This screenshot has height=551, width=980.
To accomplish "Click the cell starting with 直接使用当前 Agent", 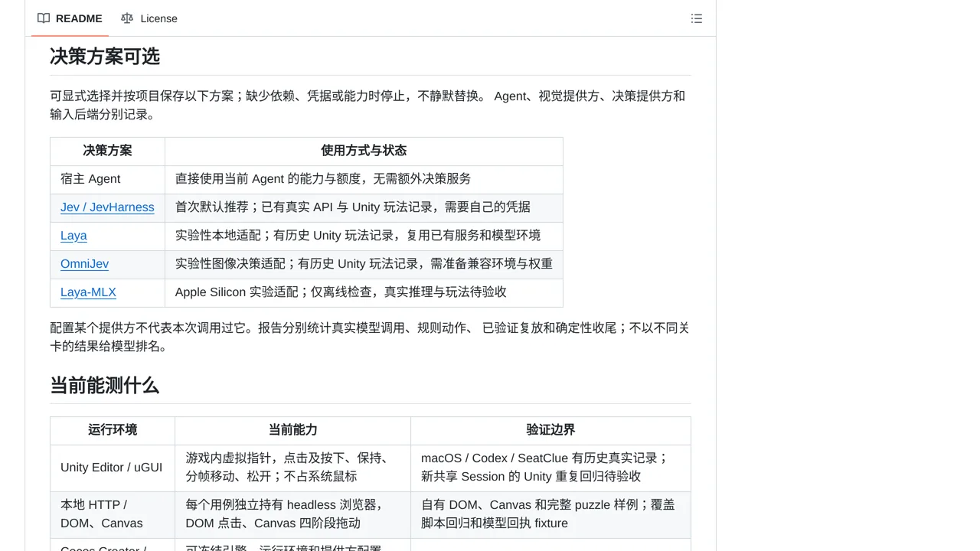I will (x=364, y=179).
